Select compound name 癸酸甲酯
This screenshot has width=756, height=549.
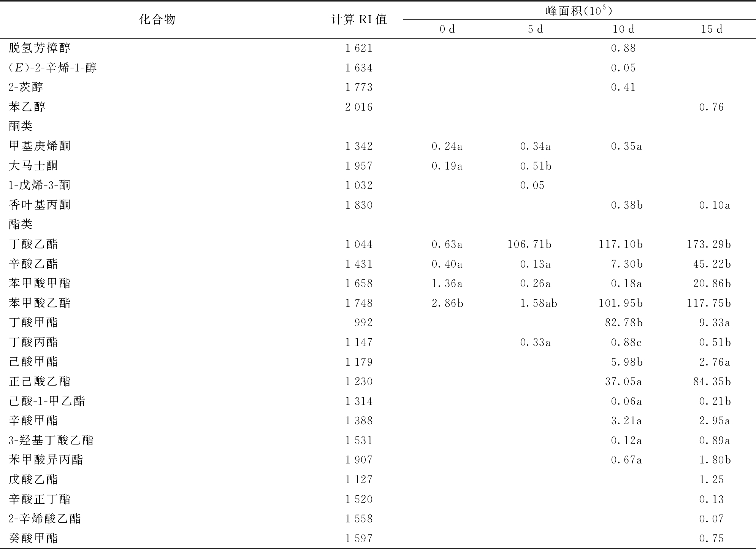tap(33, 538)
